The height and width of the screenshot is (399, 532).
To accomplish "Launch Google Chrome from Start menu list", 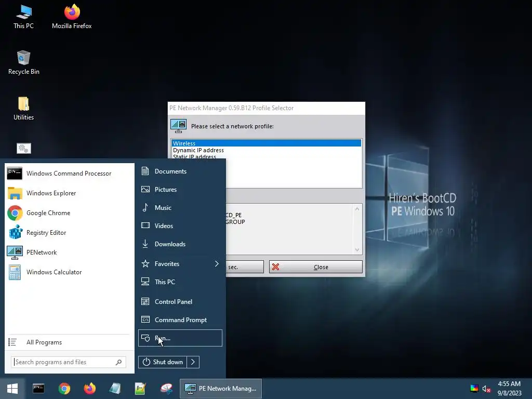I will [69, 212].
